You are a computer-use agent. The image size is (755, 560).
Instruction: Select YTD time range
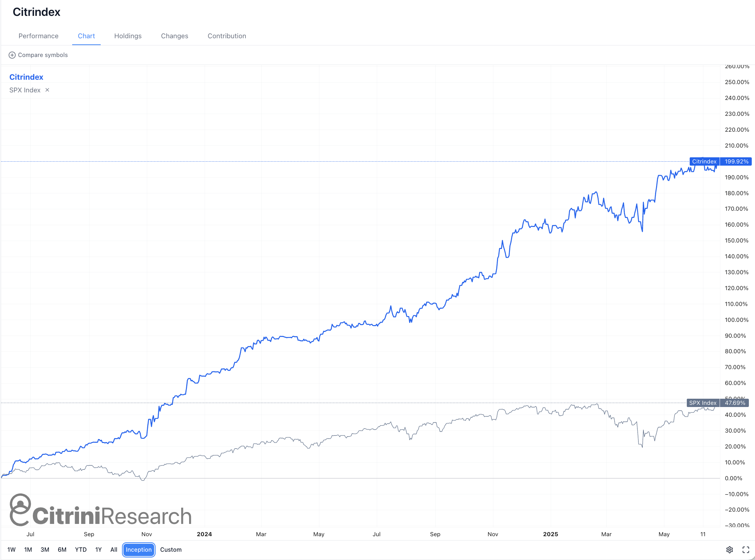[x=81, y=550]
